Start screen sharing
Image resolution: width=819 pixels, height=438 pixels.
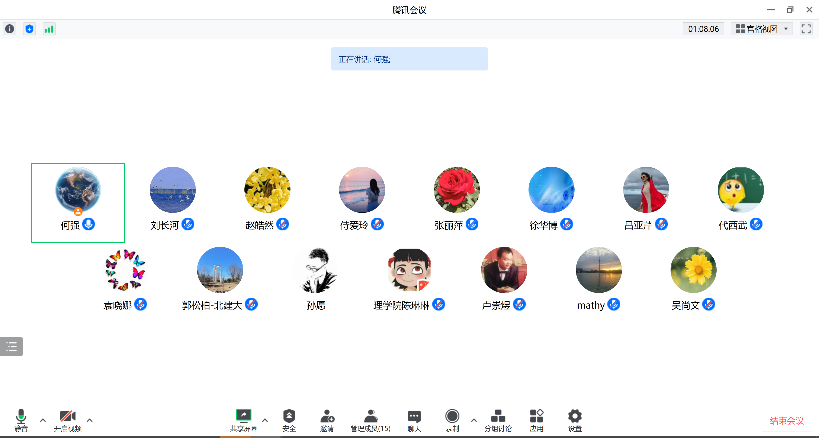[243, 418]
